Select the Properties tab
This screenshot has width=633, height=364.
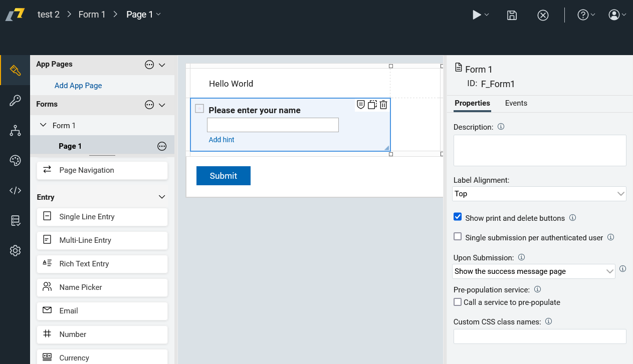click(472, 103)
